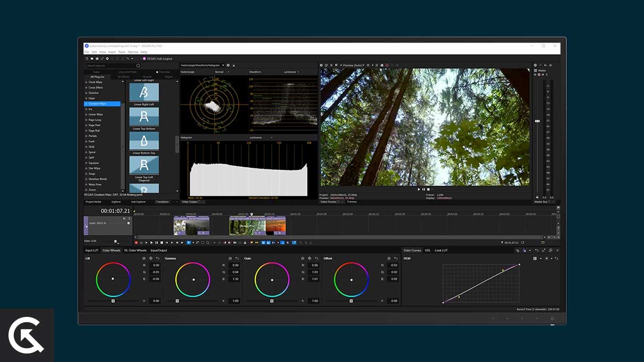Screen dimensions: 644x362
Task: Switch to the Color Wheels tab
Action: tap(112, 251)
